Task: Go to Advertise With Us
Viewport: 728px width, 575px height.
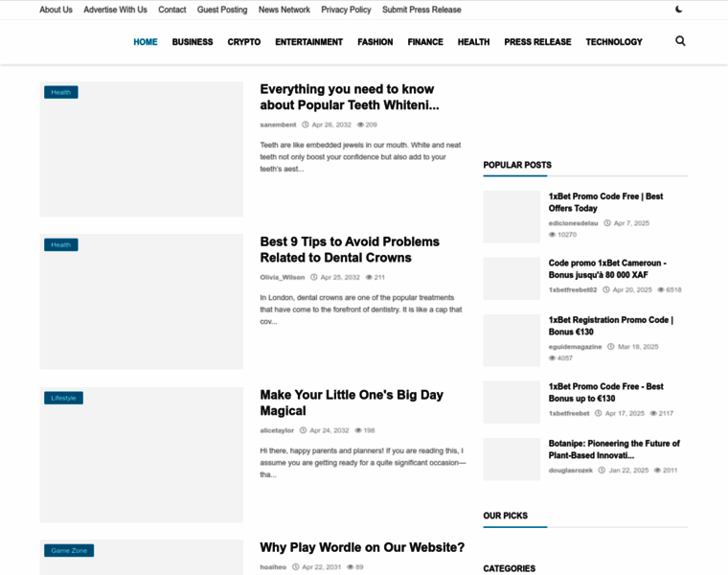Action: click(x=115, y=10)
